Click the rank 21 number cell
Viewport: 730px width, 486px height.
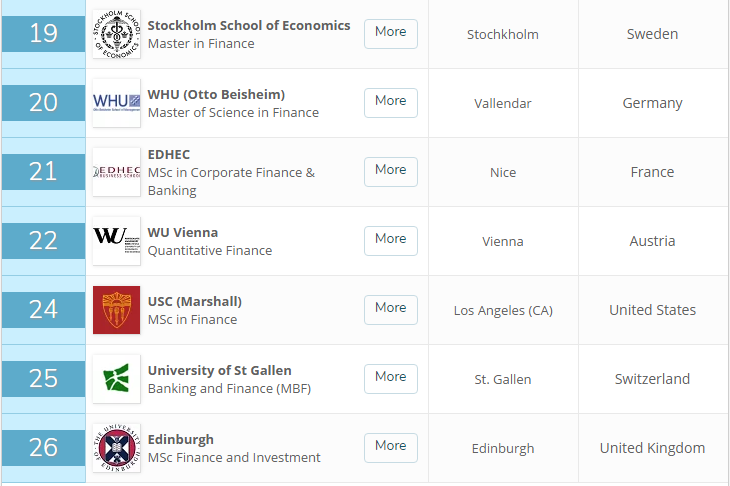(43, 172)
